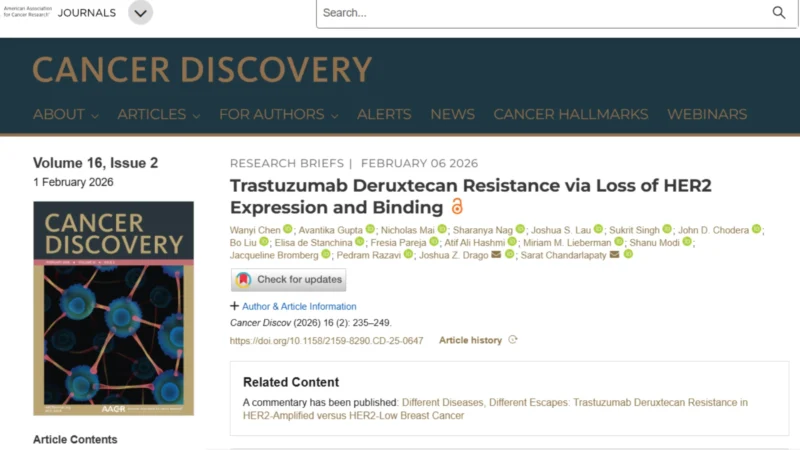
Task: Click Joshua Z. Drago's email envelope icon
Action: click(x=495, y=254)
